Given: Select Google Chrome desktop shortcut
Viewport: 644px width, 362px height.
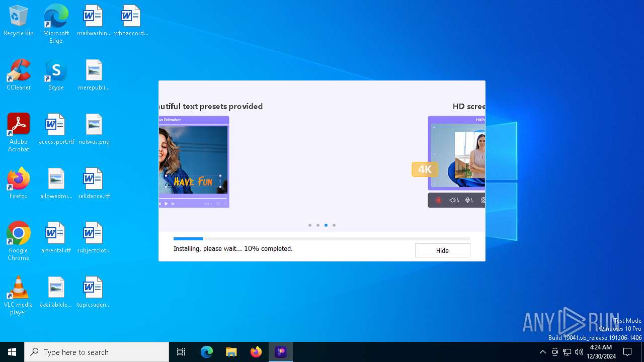Looking at the screenshot, I should tap(19, 241).
